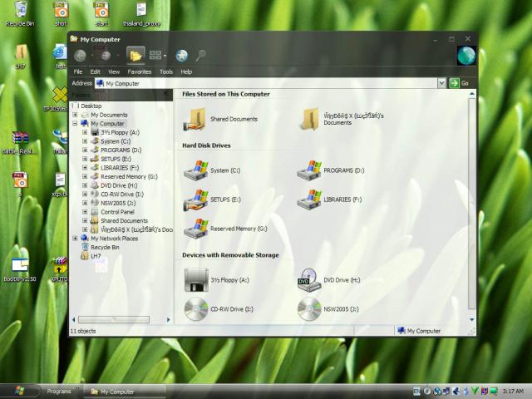Screen dimensions: 532x399
Task: Click vertical scrollbar down arrow
Action: point(471,320)
